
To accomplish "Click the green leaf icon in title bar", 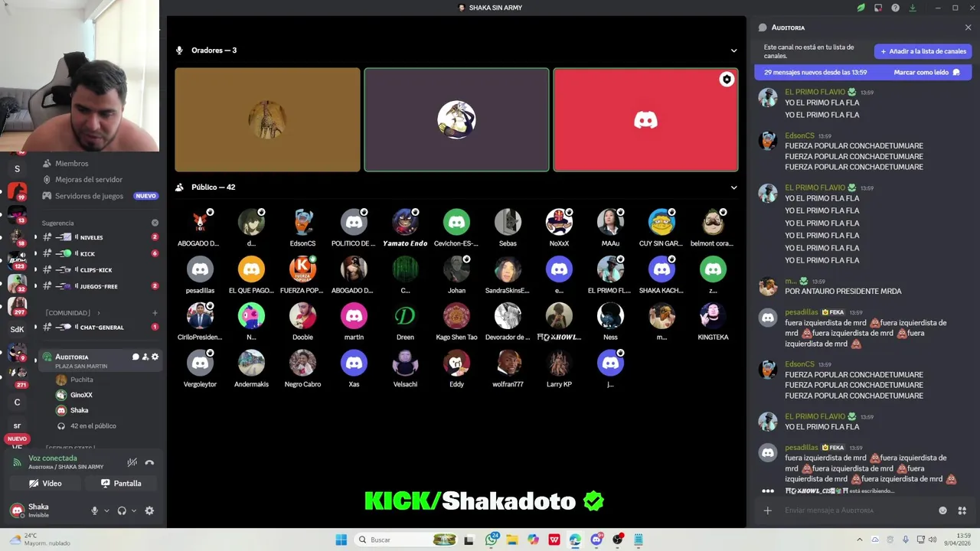I will pyautogui.click(x=861, y=8).
